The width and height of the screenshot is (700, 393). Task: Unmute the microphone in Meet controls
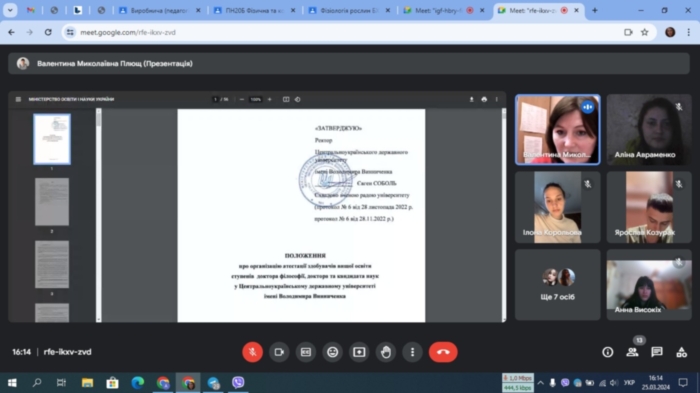coord(252,352)
